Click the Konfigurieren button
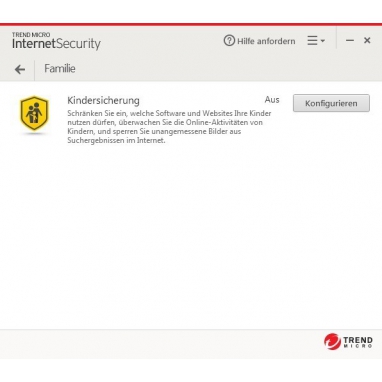 [331, 103]
